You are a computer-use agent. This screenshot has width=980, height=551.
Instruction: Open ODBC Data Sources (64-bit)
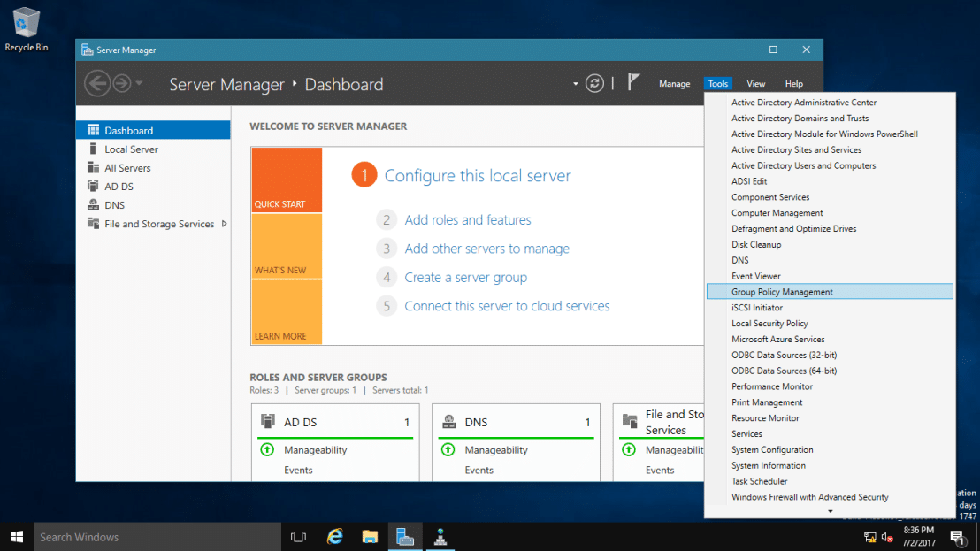(x=830, y=371)
